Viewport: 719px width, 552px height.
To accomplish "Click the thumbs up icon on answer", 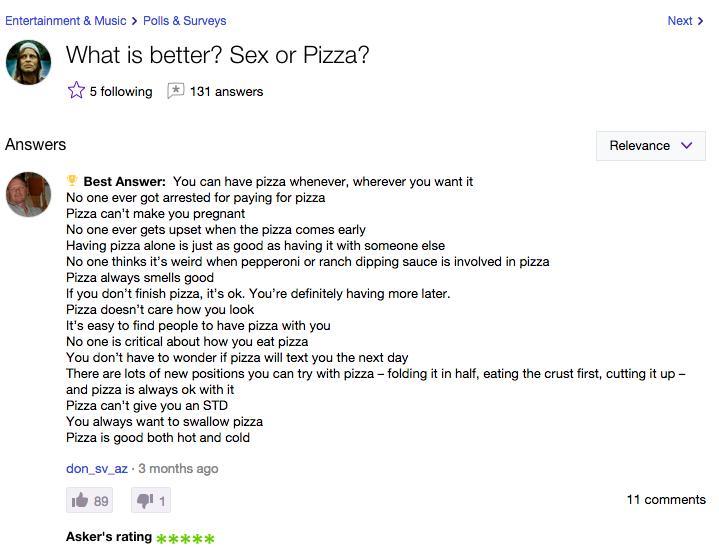I will tap(80, 500).
